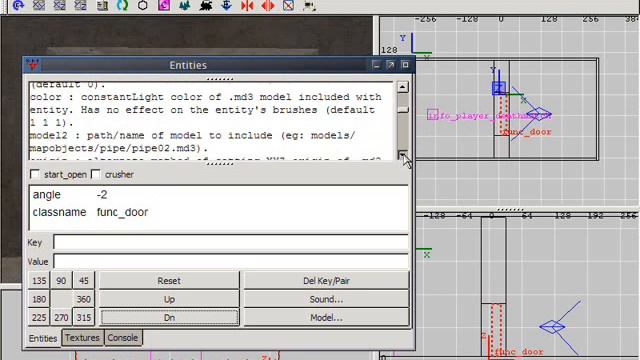Click func_door label in lower 2D view
Viewport: 640px width, 360px height.
pyautogui.click(x=519, y=351)
